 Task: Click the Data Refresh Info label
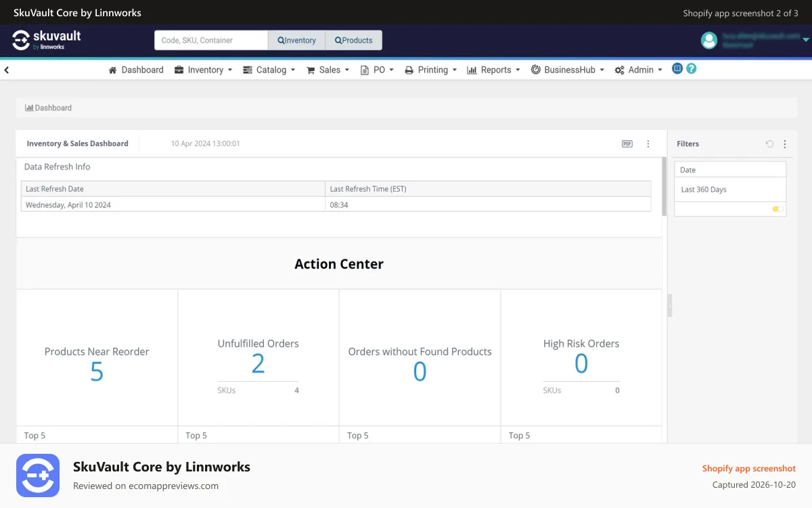(x=57, y=167)
